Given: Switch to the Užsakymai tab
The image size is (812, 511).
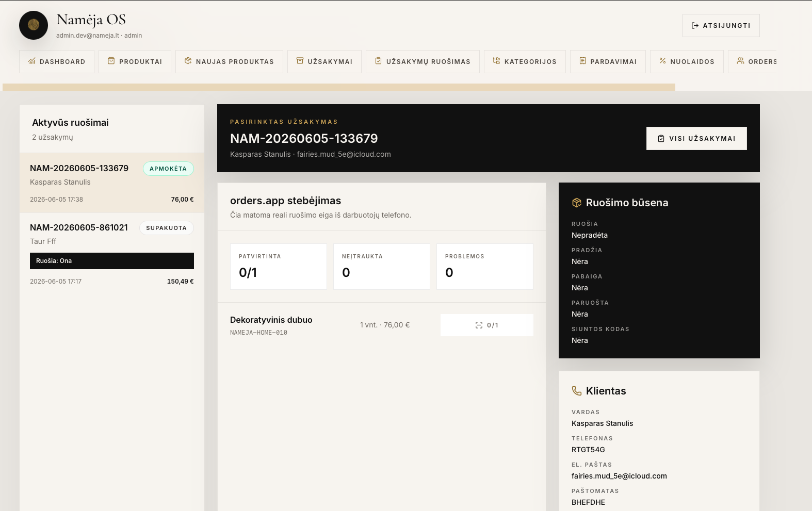Looking at the screenshot, I should (x=324, y=61).
